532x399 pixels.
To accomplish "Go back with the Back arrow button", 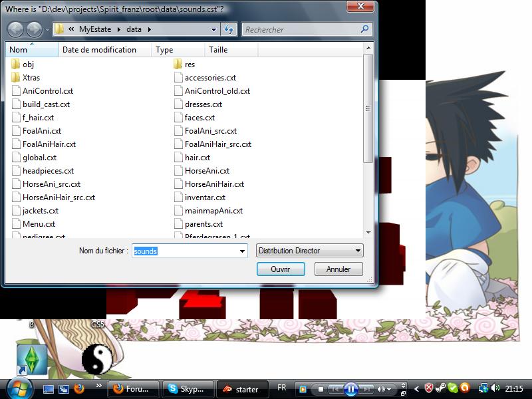I will [15, 29].
